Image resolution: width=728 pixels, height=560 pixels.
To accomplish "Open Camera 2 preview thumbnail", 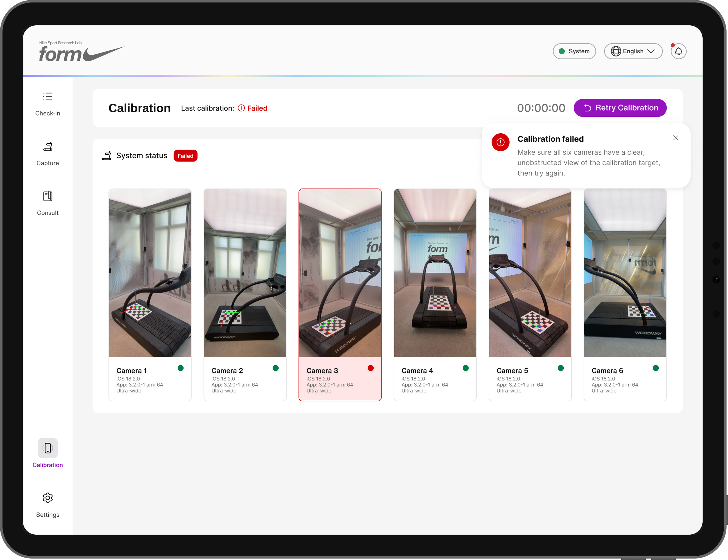I will [x=245, y=273].
